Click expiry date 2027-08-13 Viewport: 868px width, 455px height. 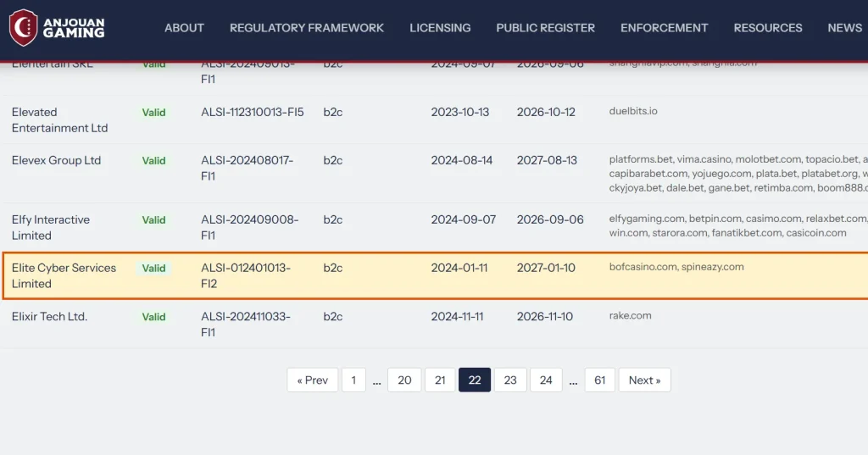pyautogui.click(x=547, y=160)
